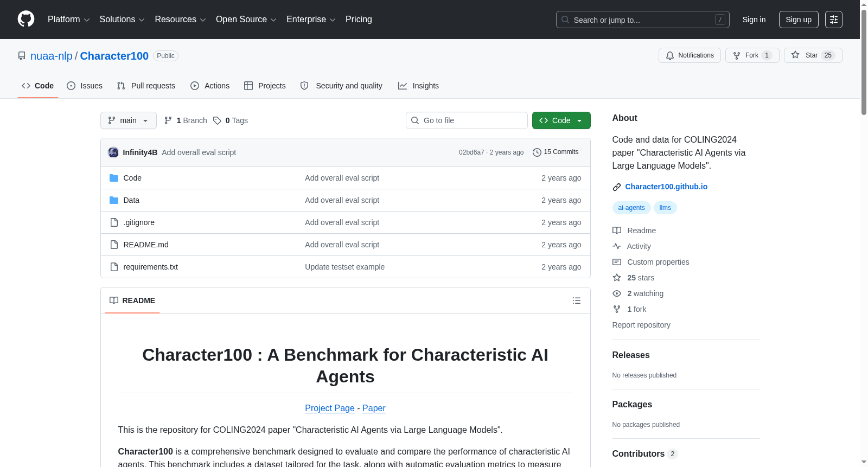This screenshot has height=467, width=868.
Task: Click the fork icon beside 1 fork
Action: point(617,309)
